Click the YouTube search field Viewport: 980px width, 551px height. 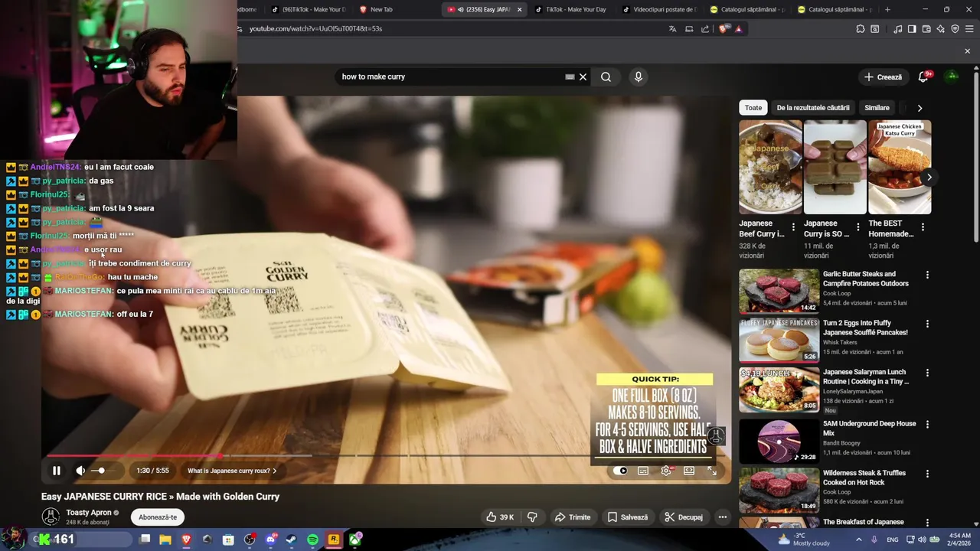452,77
